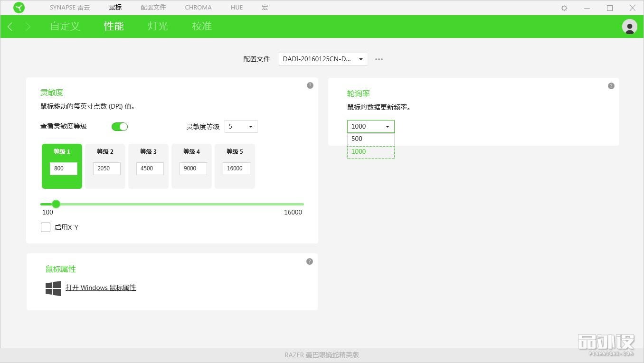Image resolution: width=644 pixels, height=363 pixels.
Task: Open Windows 鼠标属性 link
Action: [101, 288]
